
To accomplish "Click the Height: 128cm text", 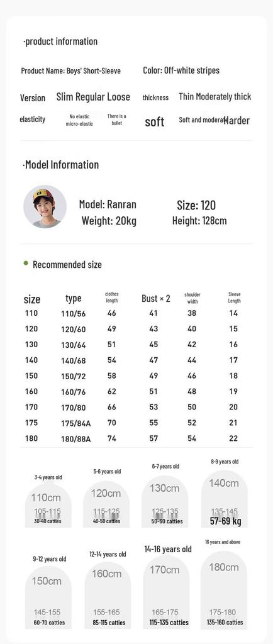I will pyautogui.click(x=199, y=221).
